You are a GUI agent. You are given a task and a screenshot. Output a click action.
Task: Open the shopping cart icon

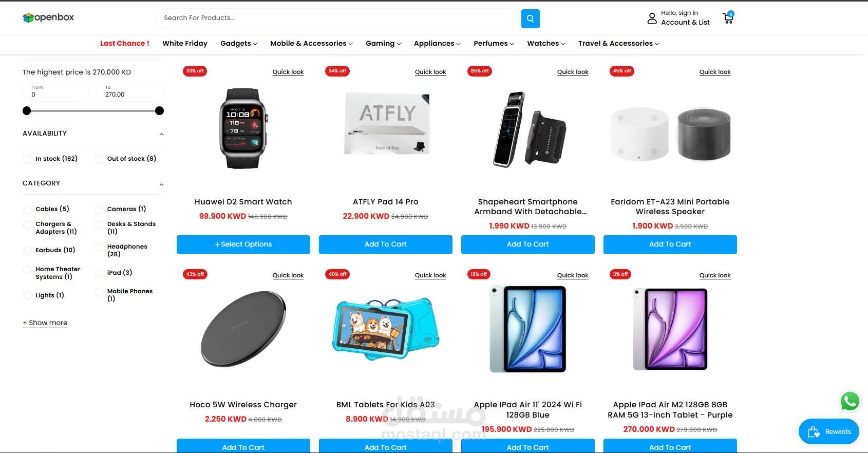click(x=728, y=18)
